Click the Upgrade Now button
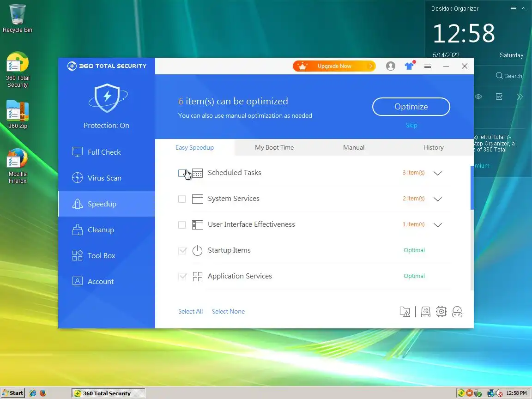This screenshot has height=399, width=532. click(x=334, y=66)
